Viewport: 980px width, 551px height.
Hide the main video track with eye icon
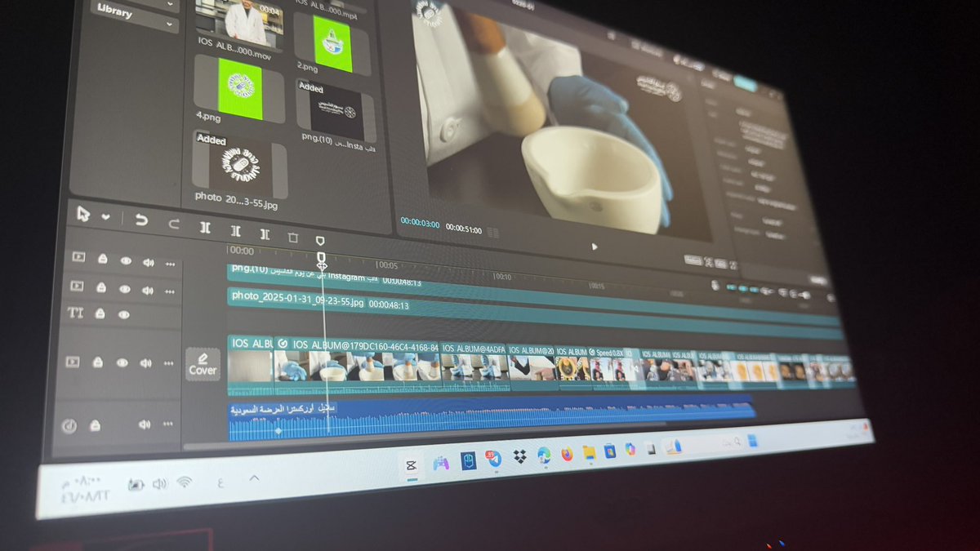click(x=122, y=362)
